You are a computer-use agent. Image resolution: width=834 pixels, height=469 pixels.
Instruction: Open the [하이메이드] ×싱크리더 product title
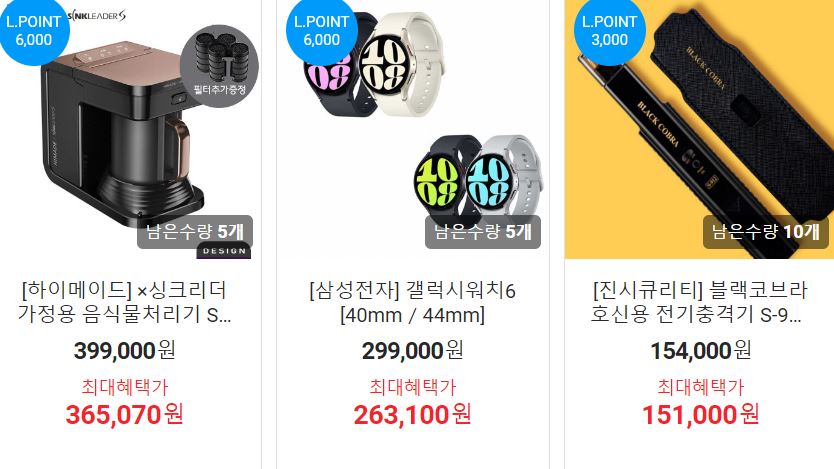tap(124, 303)
